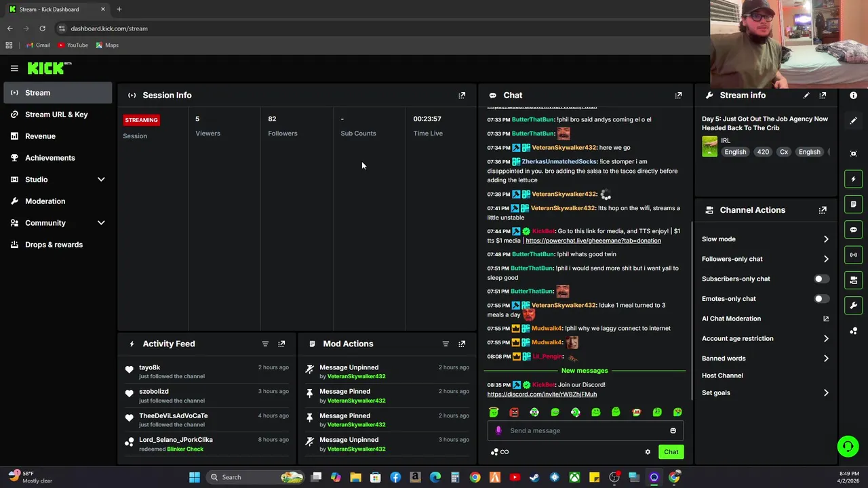Click the IRL category thumbnail
Viewport: 868px width, 488px height.
pyautogui.click(x=709, y=146)
